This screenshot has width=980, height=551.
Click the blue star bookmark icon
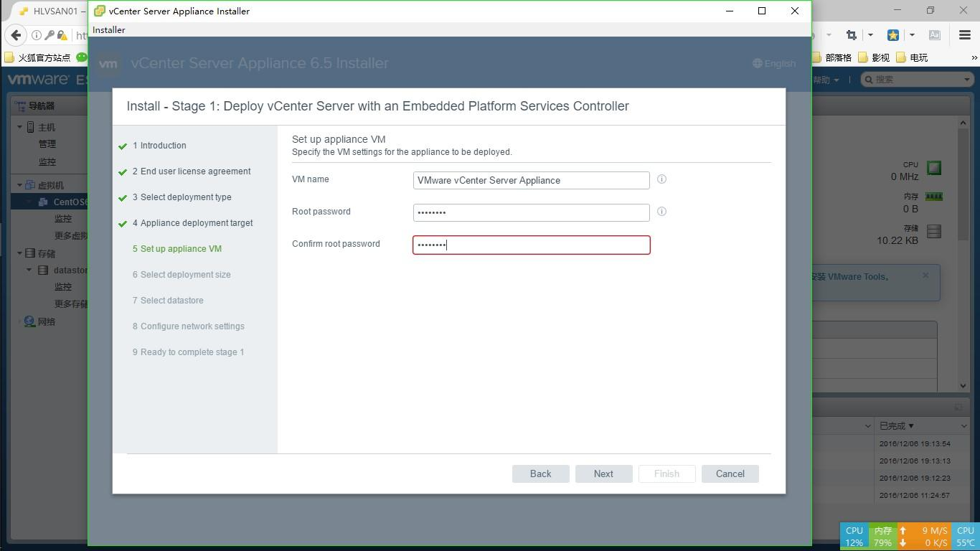(893, 34)
